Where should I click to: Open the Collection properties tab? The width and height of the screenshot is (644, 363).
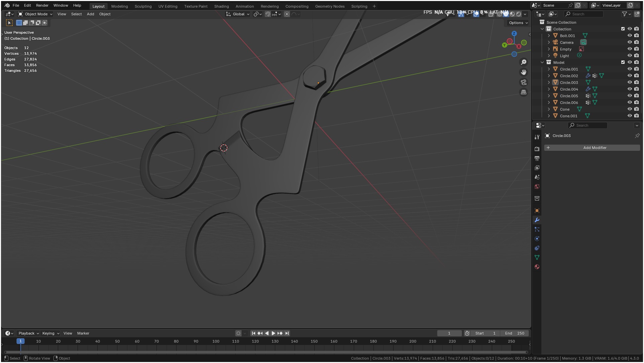537,199
